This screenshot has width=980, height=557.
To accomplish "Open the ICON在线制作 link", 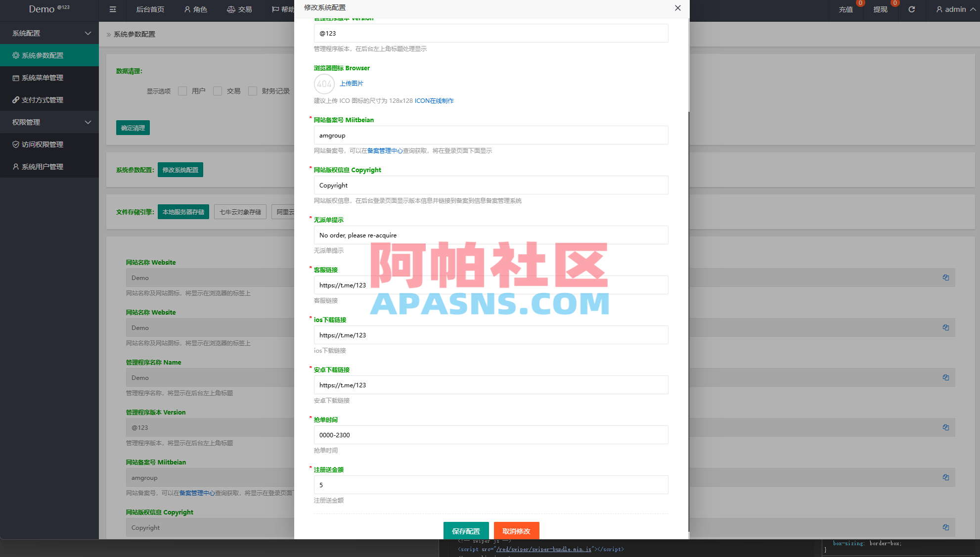I will 434,100.
